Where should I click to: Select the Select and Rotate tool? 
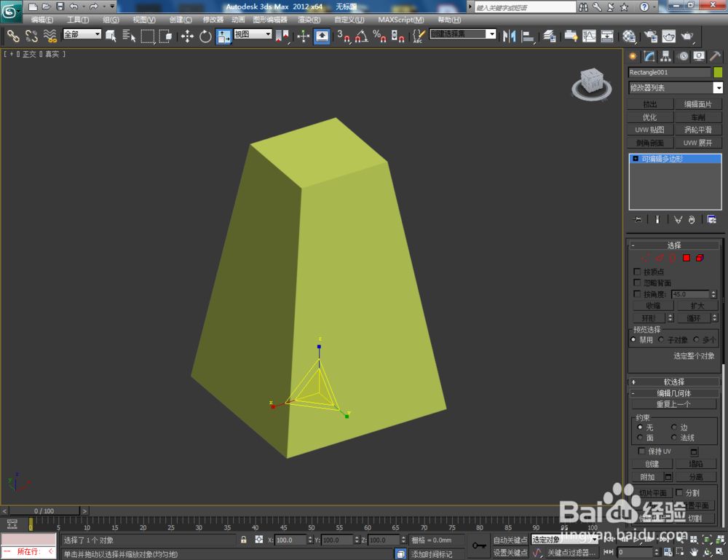205,35
